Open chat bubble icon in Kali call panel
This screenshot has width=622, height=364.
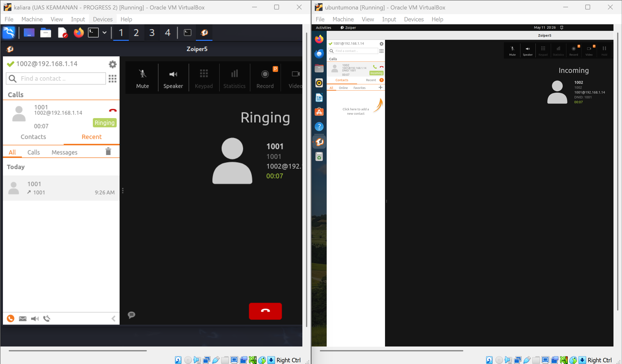coord(131,315)
